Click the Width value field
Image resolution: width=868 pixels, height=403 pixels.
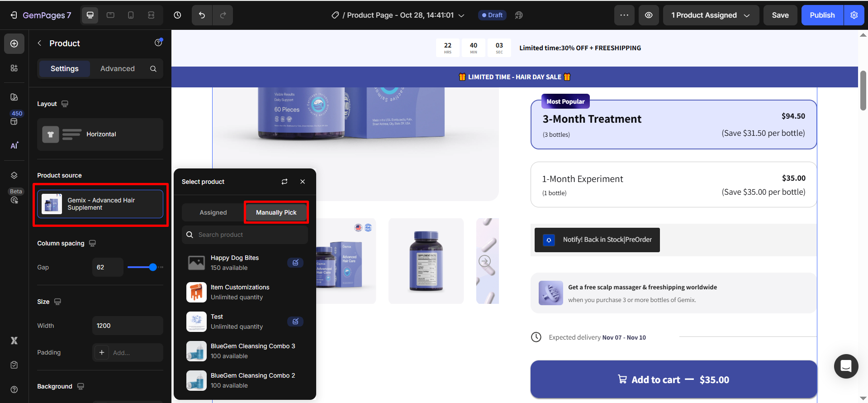coord(128,326)
